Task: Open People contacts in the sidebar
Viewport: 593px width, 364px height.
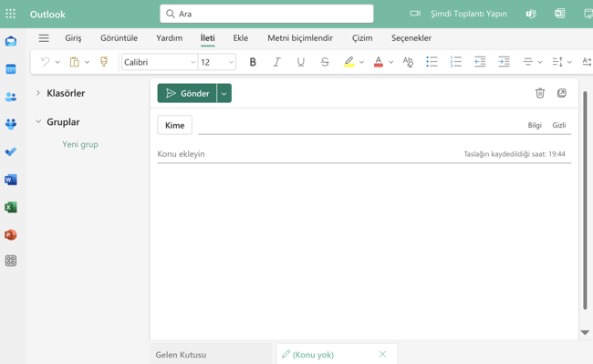Action: (11, 97)
